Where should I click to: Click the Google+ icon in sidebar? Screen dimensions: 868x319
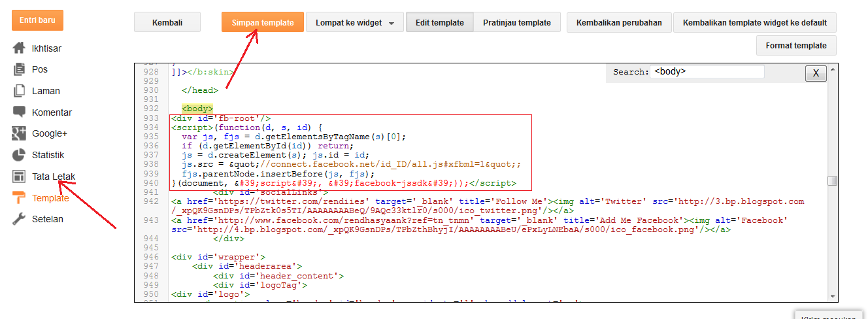pos(19,134)
